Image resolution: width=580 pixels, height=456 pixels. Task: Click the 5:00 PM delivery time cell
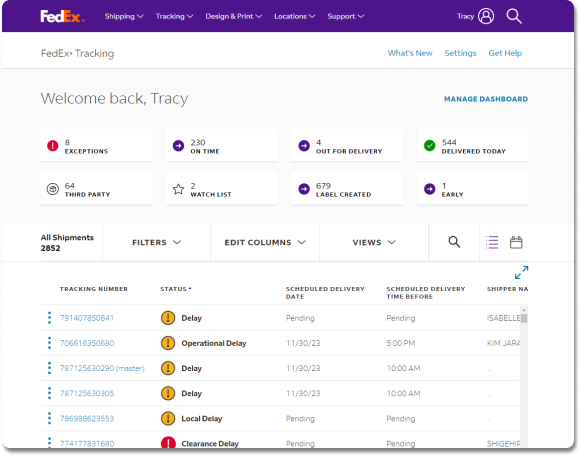click(401, 343)
